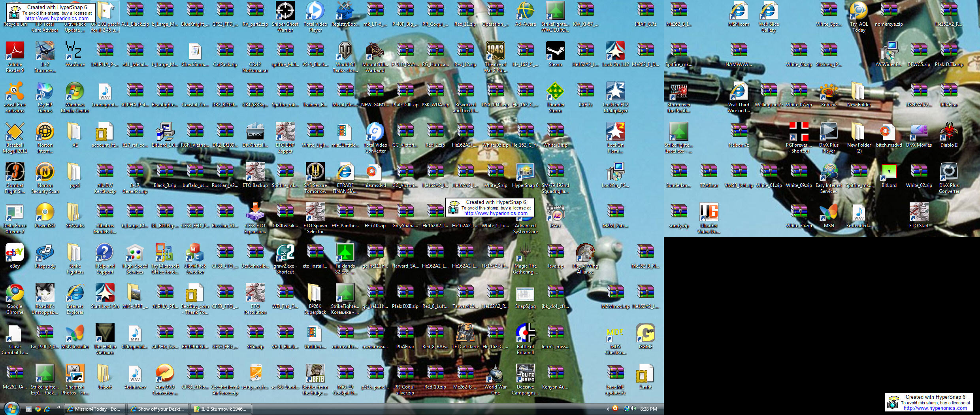Click the Mount&Blade Warband shortcut
This screenshot has height=415, width=980.
coord(375,57)
